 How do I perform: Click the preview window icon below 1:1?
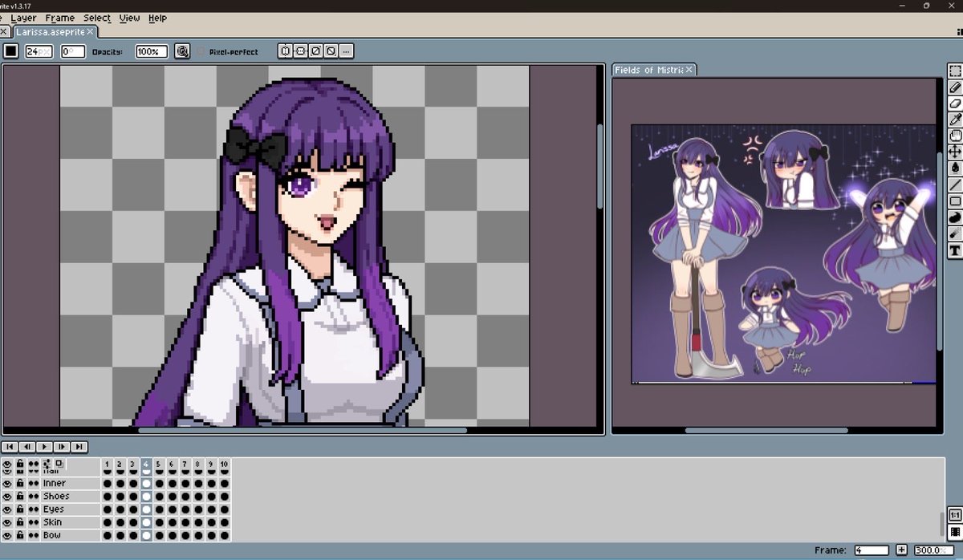click(x=955, y=532)
